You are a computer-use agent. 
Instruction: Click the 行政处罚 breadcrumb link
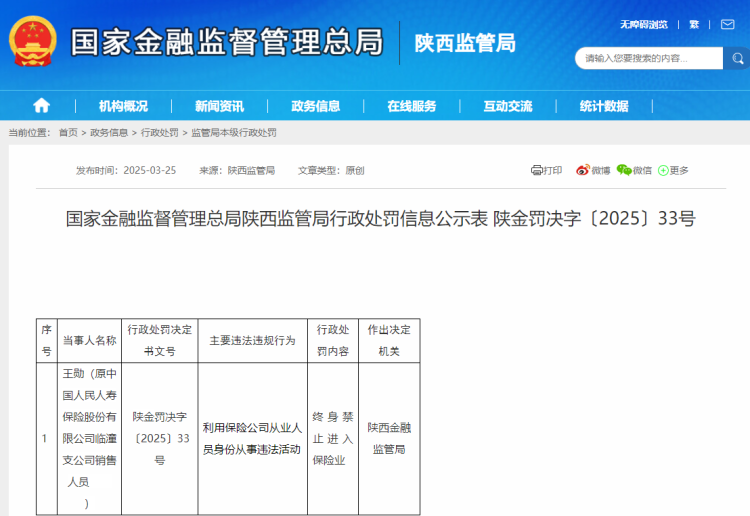160,133
